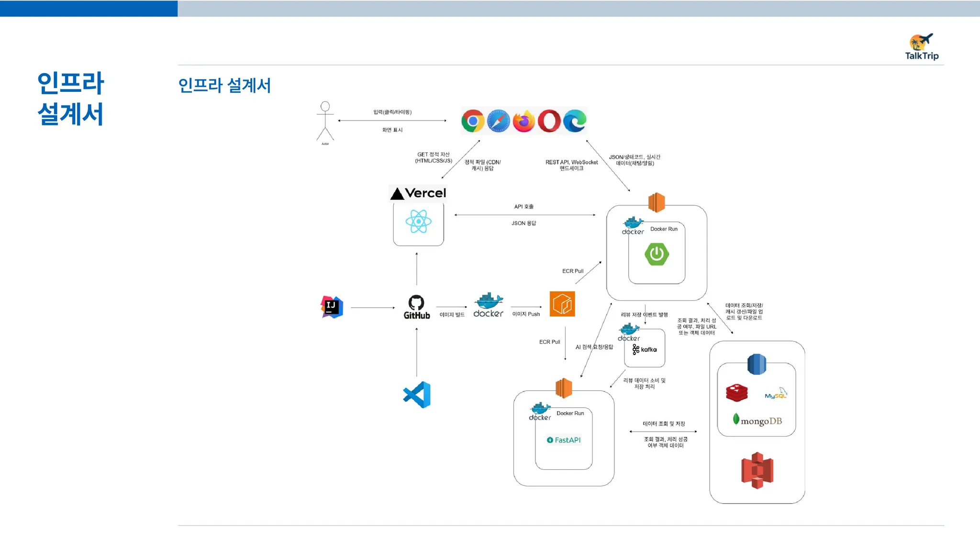Click the FastAPI logo
980x551 pixels.
(x=564, y=440)
